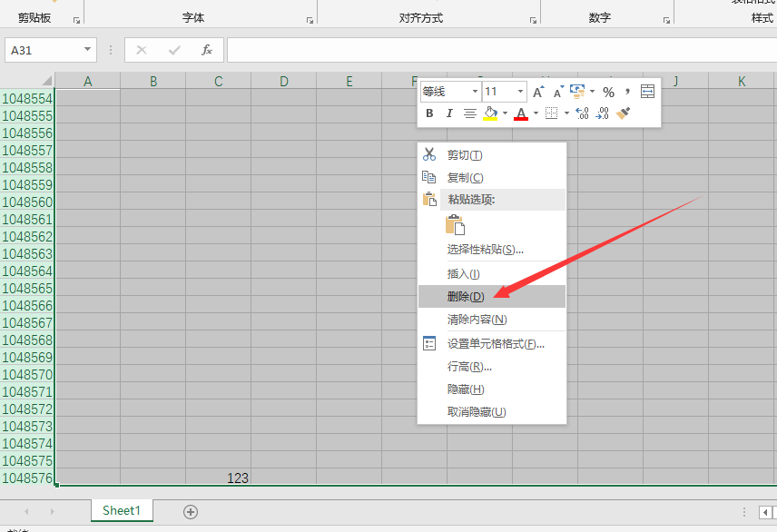Apply red font color button
The image size is (777, 532).
click(x=521, y=113)
